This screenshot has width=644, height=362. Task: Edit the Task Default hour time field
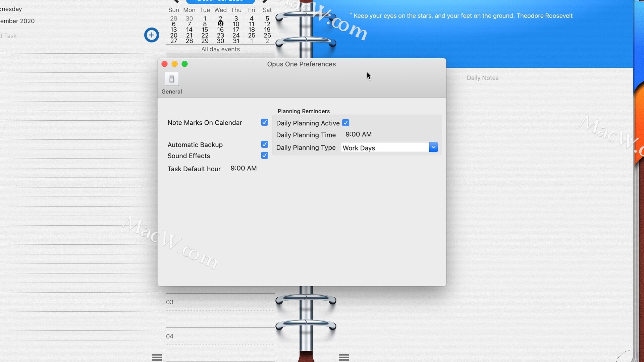244,168
